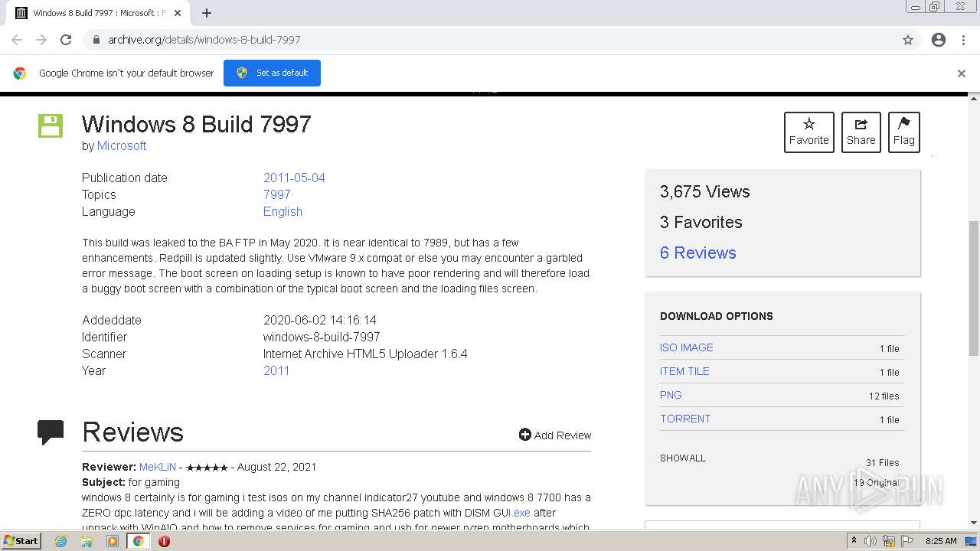The width and height of the screenshot is (980, 551).
Task: Open a new tab with plus button
Action: coord(207,13)
